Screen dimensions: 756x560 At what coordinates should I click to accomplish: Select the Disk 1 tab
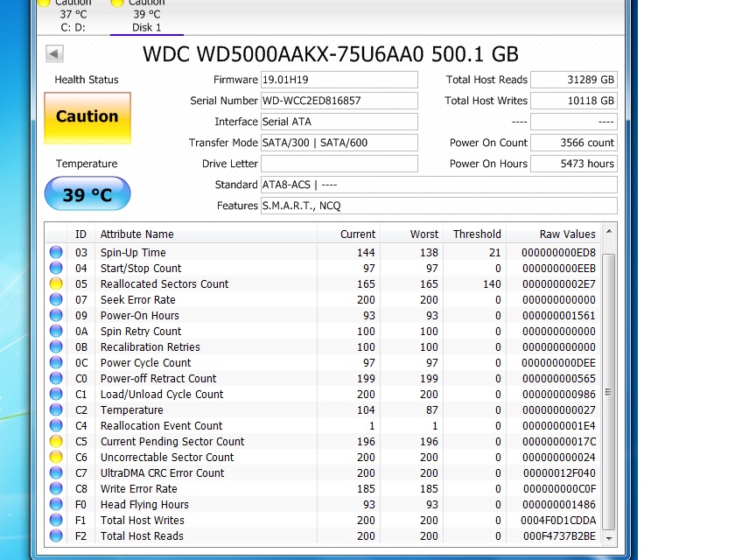[x=147, y=17]
